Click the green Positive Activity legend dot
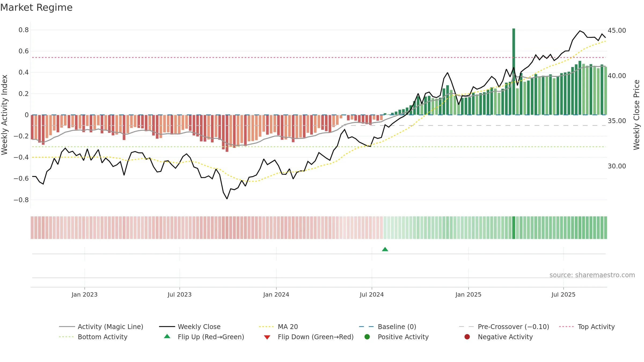644x362 pixels. (x=367, y=337)
